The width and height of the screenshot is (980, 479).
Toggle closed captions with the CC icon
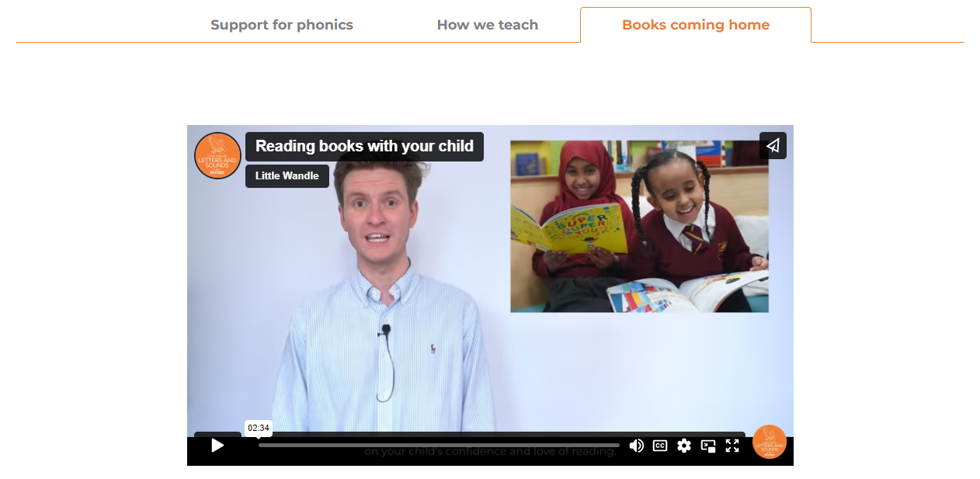pyautogui.click(x=660, y=446)
